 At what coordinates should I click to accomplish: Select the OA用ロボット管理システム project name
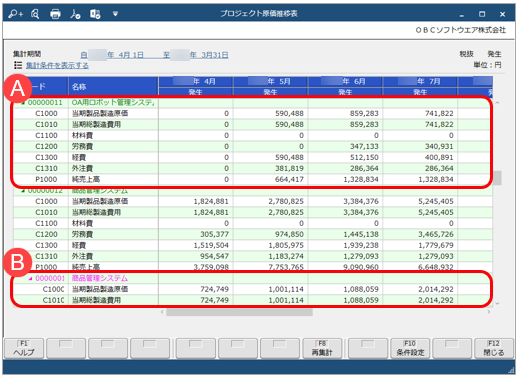tap(113, 103)
